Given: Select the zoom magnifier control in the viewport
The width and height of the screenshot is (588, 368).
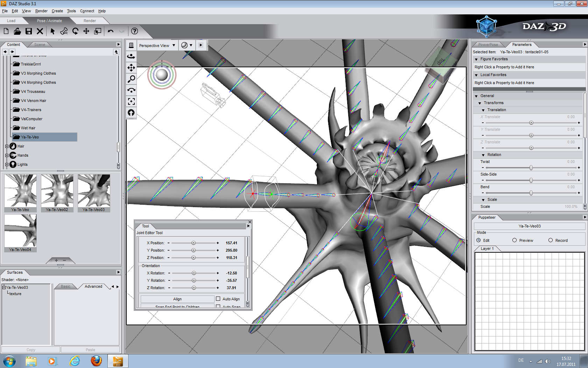Looking at the screenshot, I should pyautogui.click(x=131, y=79).
